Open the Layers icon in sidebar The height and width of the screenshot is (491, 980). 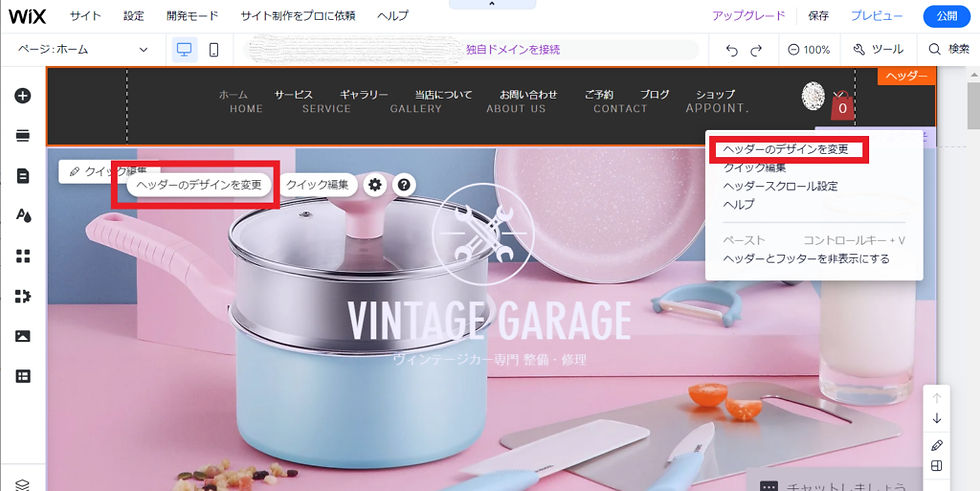22,485
